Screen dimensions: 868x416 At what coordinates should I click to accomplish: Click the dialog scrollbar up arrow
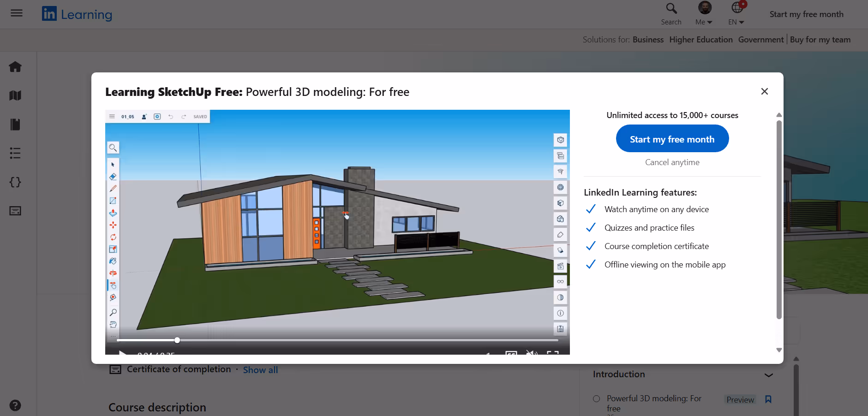tap(779, 115)
